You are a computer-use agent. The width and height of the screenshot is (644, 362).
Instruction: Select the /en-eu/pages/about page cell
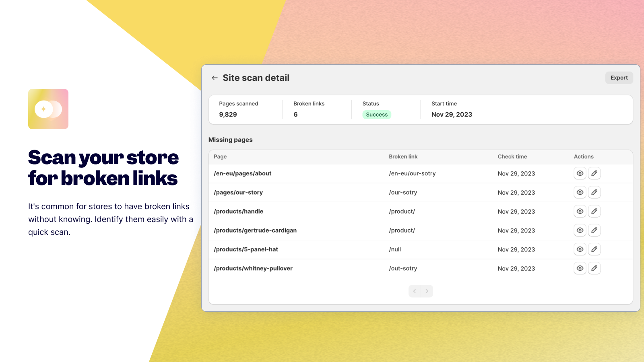(x=243, y=173)
